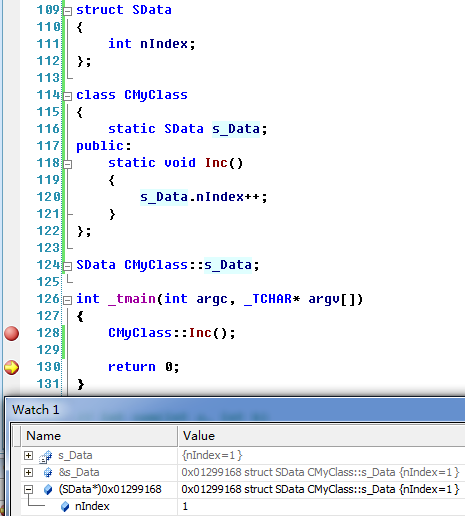Collapse the static void Inc() function block

67,165
